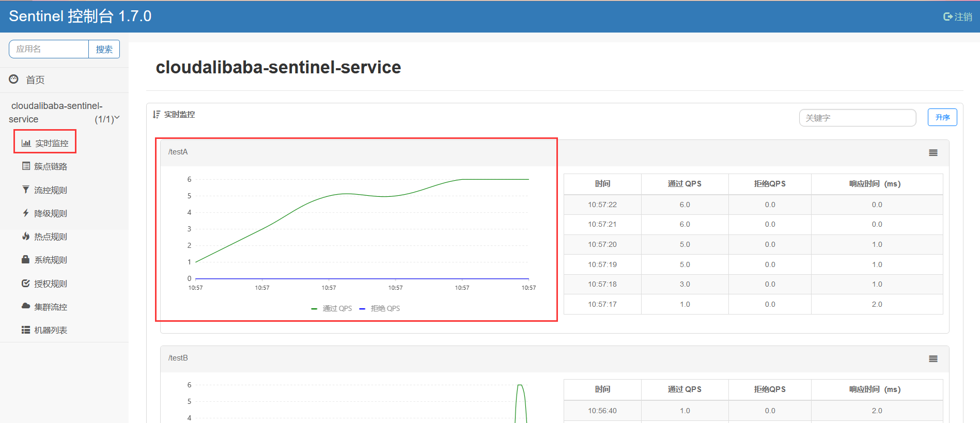Screen dimensions: 980x423
Task: Click the 升序 sort button
Action: click(x=942, y=117)
